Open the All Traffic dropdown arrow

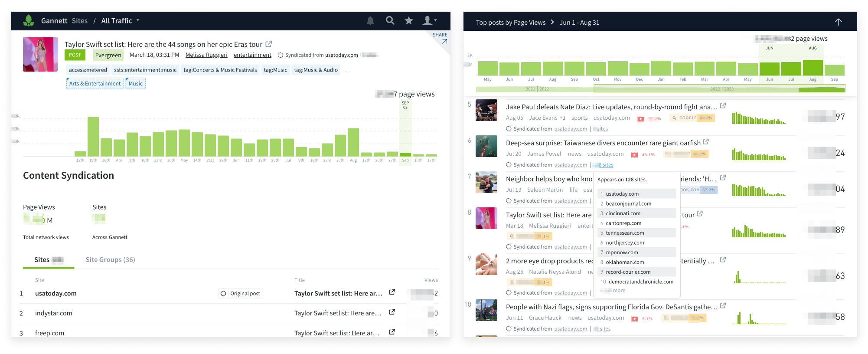(x=138, y=20)
